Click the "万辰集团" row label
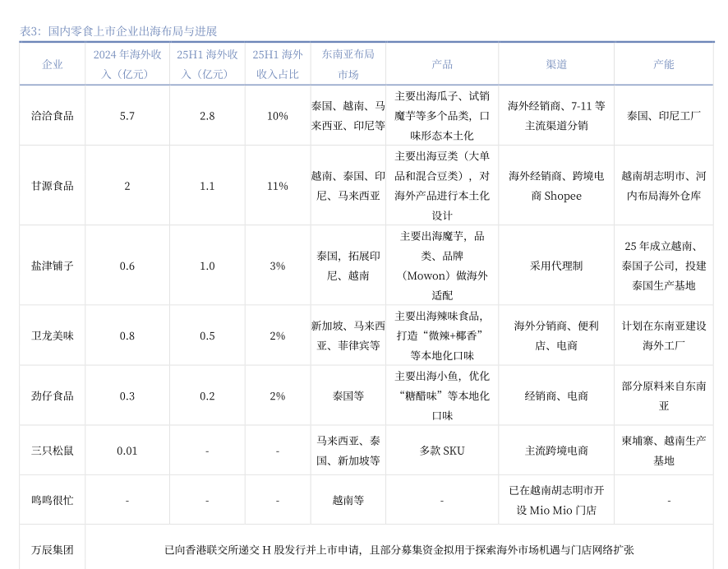Image resolution: width=728 pixels, height=569 pixels. 53,549
